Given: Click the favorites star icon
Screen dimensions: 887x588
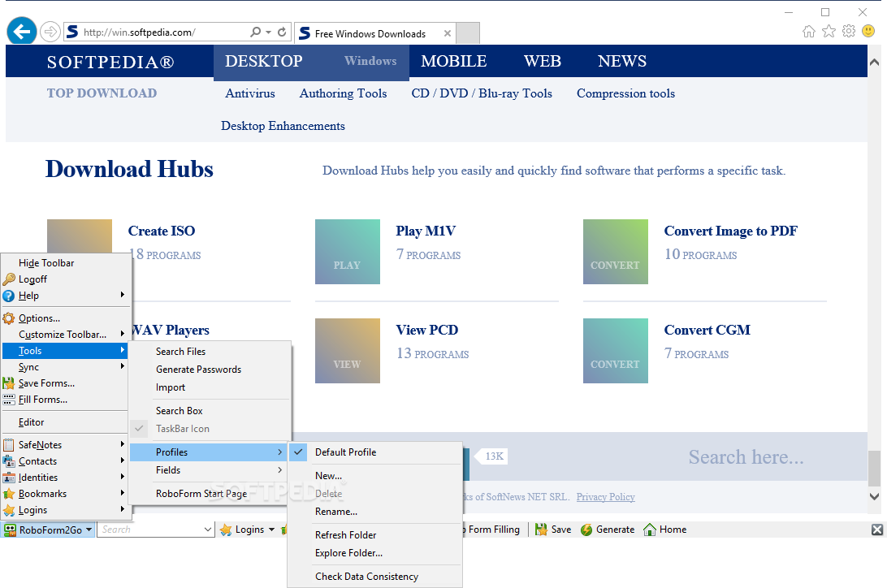Looking at the screenshot, I should [829, 31].
